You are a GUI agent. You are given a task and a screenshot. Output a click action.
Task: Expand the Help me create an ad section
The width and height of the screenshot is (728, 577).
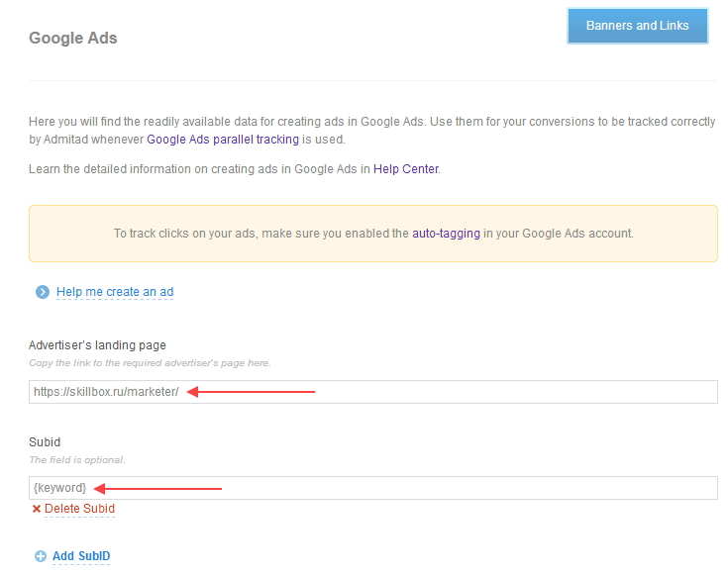pyautogui.click(x=115, y=292)
